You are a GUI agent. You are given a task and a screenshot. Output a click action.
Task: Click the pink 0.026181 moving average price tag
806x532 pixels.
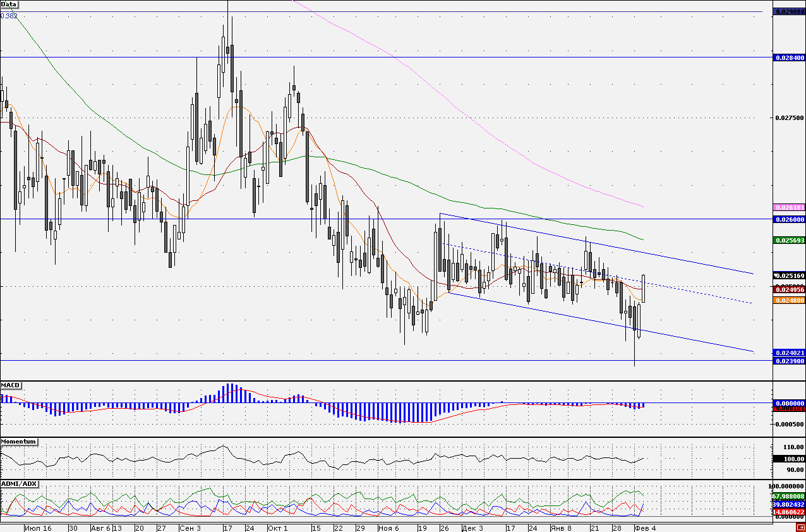tap(789, 207)
